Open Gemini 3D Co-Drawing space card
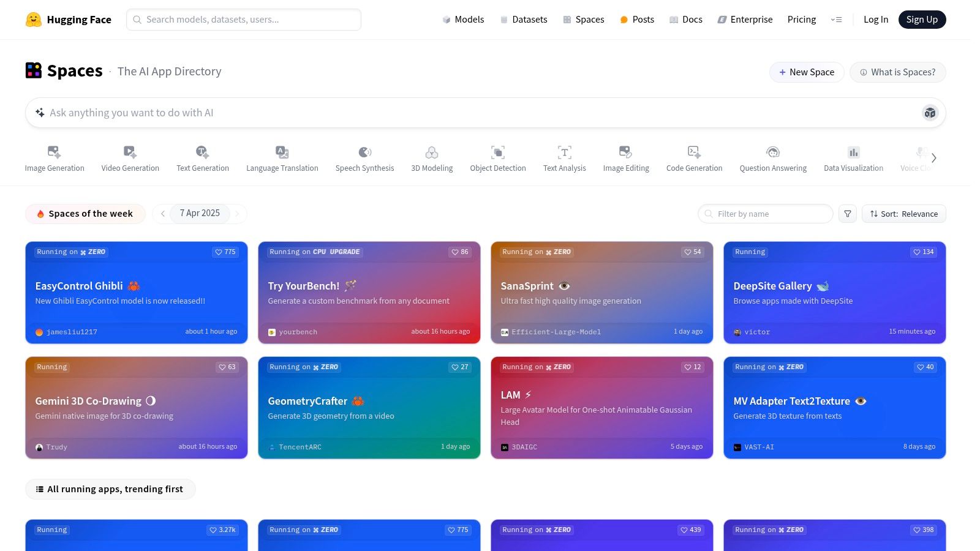 (x=137, y=408)
